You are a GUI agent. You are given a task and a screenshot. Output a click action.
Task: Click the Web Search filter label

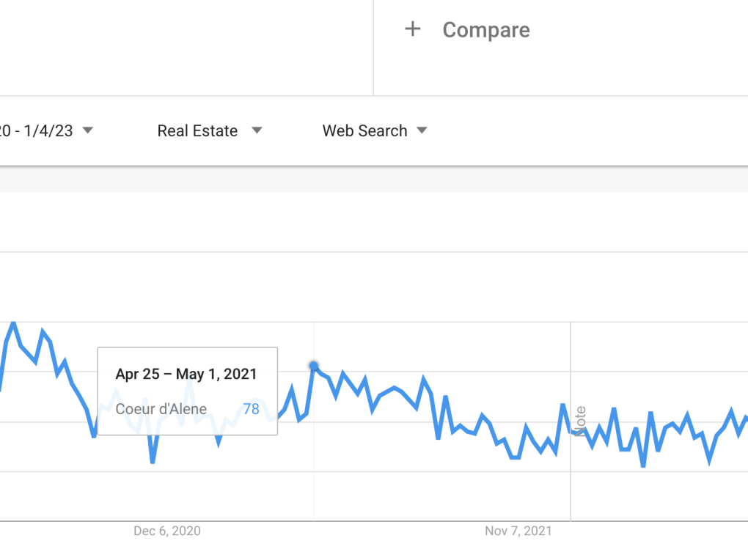click(x=364, y=131)
